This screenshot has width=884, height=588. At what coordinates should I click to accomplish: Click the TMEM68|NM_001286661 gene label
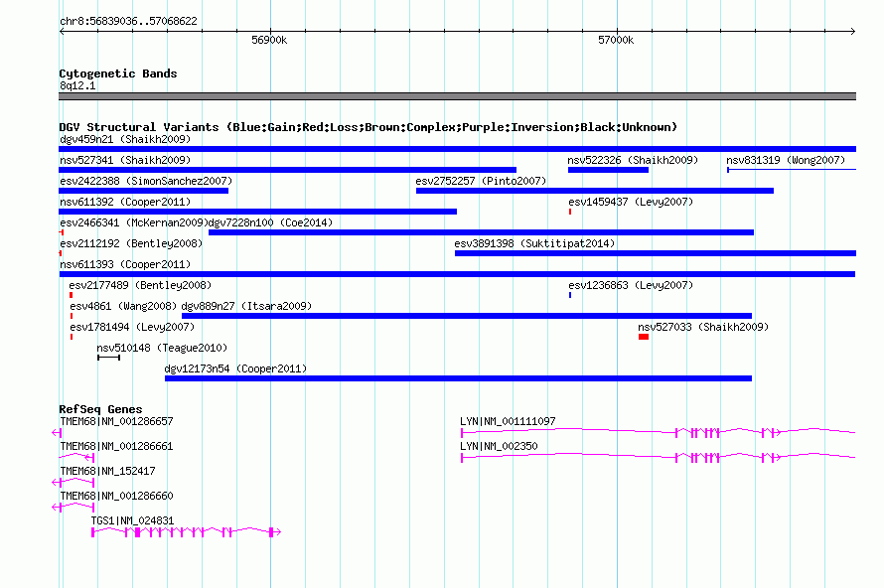pos(116,446)
